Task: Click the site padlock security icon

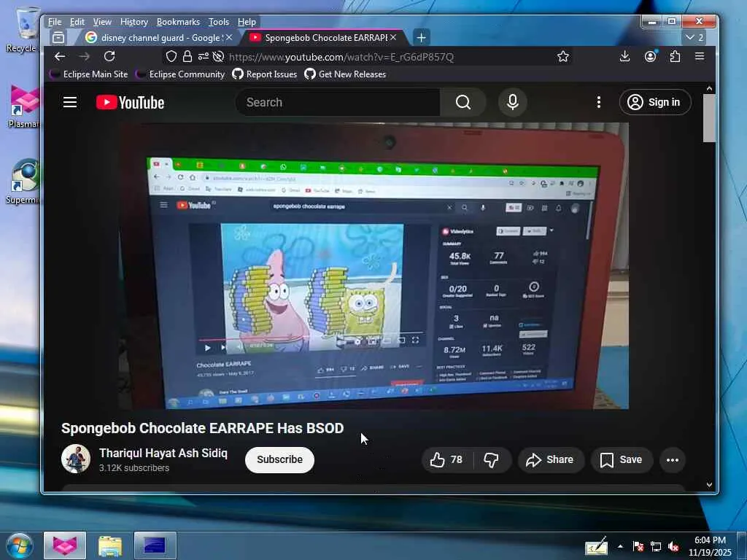Action: click(x=187, y=57)
